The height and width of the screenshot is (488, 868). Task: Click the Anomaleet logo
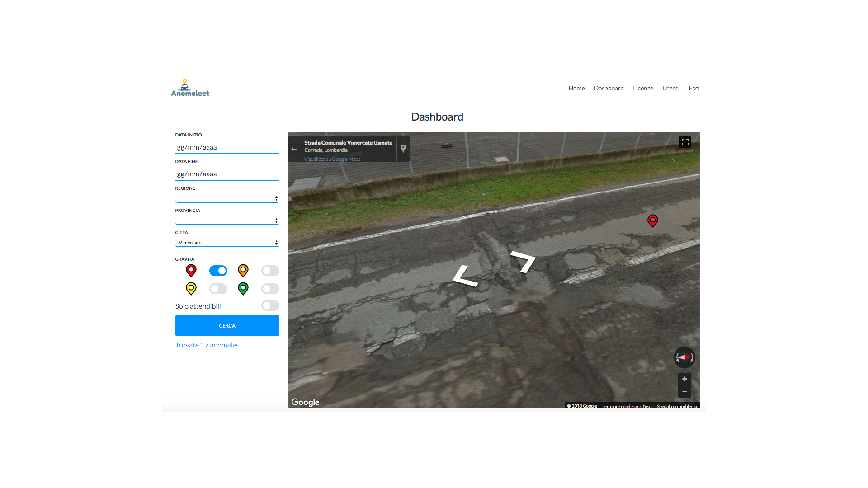pos(190,89)
